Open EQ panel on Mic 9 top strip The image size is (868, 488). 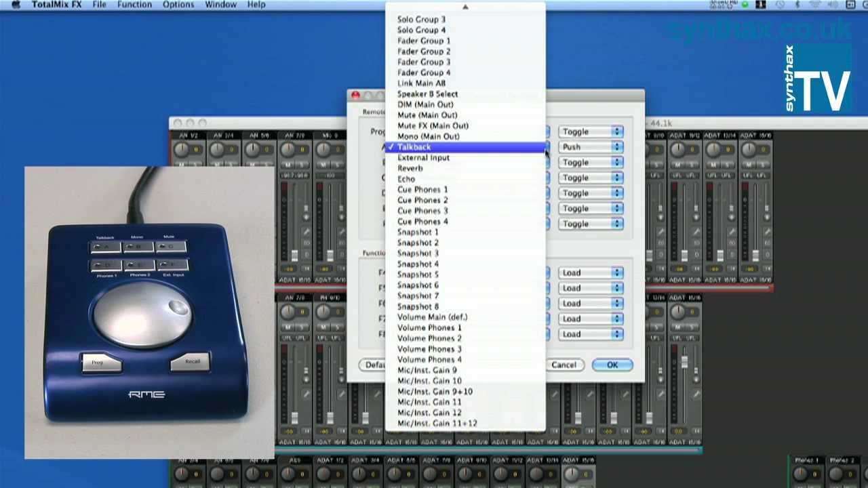click(x=342, y=243)
